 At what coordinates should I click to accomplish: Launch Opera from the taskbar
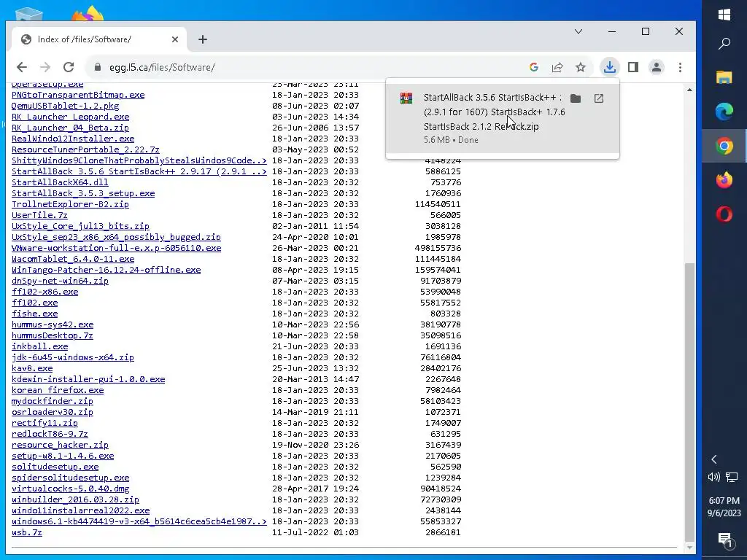click(x=724, y=214)
